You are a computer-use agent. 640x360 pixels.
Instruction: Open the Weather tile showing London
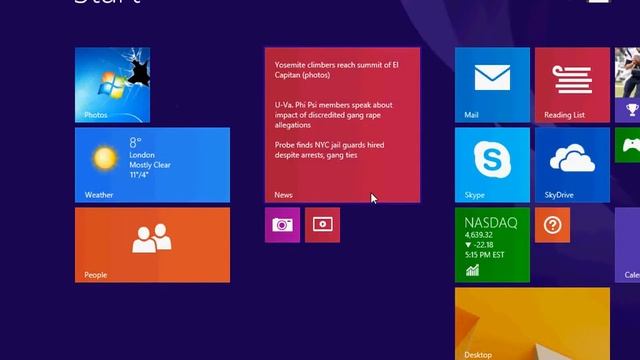click(152, 165)
